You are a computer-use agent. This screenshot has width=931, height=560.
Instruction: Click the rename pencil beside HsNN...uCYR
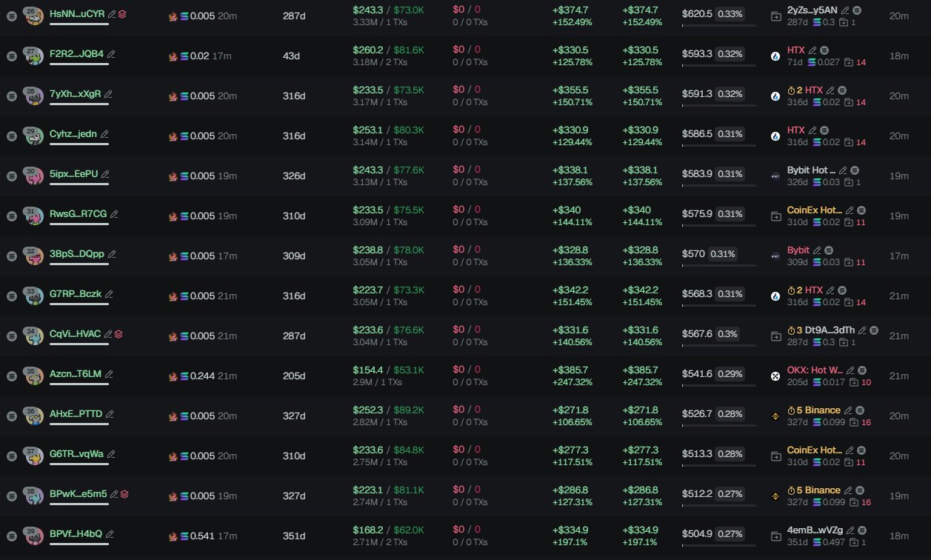click(112, 13)
